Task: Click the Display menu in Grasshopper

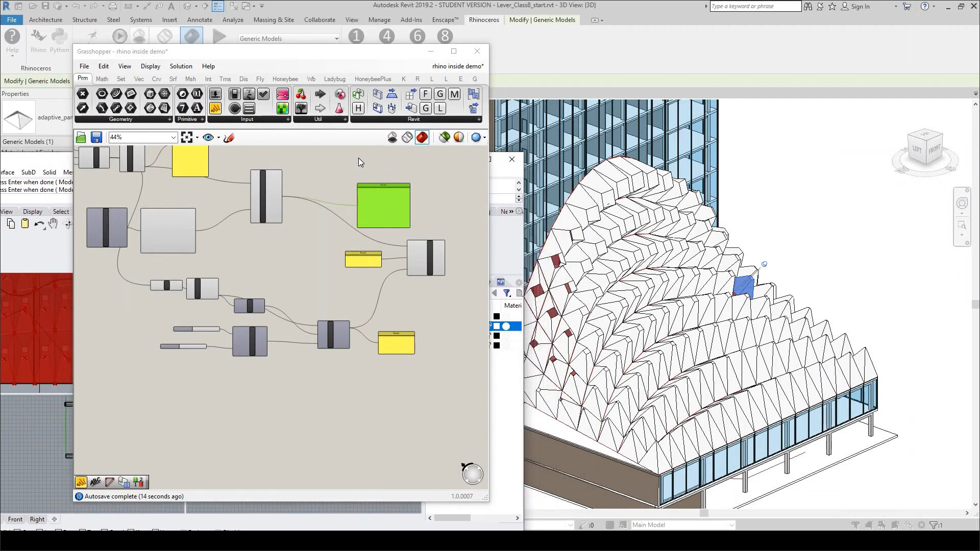Action: [150, 66]
